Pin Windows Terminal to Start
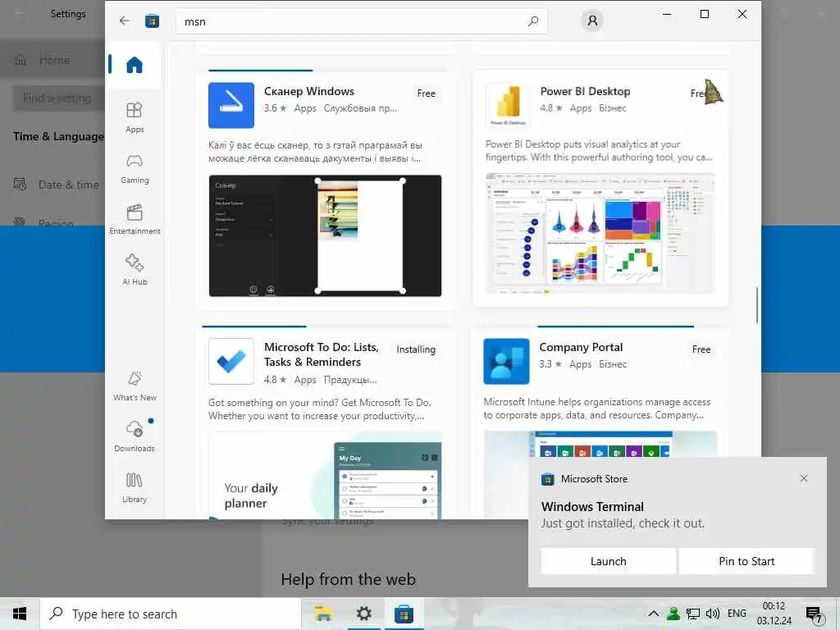Image resolution: width=840 pixels, height=630 pixels. (746, 561)
